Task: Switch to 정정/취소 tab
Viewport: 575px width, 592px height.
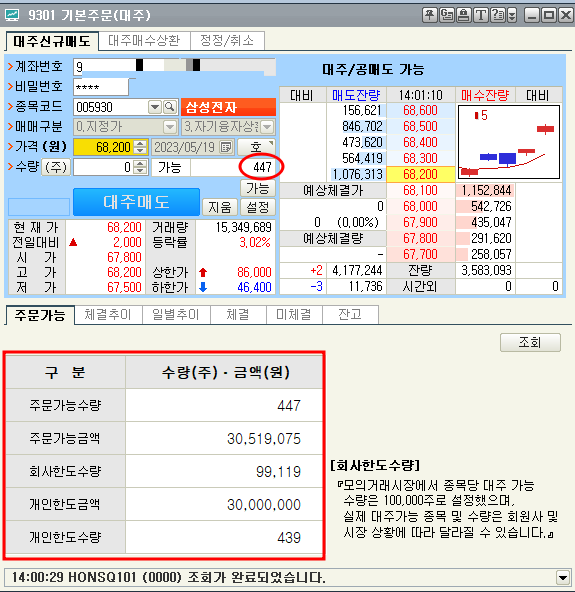Action: 227,40
